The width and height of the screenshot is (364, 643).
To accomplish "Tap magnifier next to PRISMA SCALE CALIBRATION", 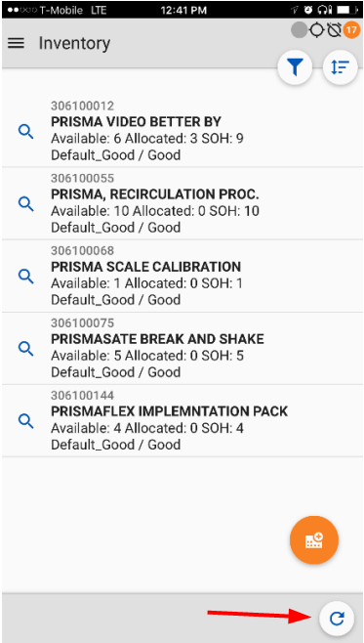I will point(25,276).
